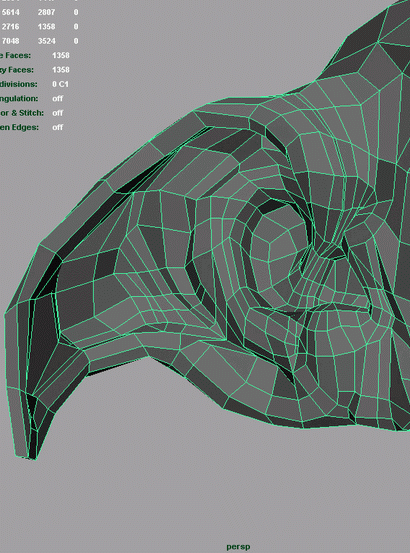Toggle the 'en Edges' off value
Image resolution: width=410 pixels, height=553 pixels.
click(x=57, y=127)
